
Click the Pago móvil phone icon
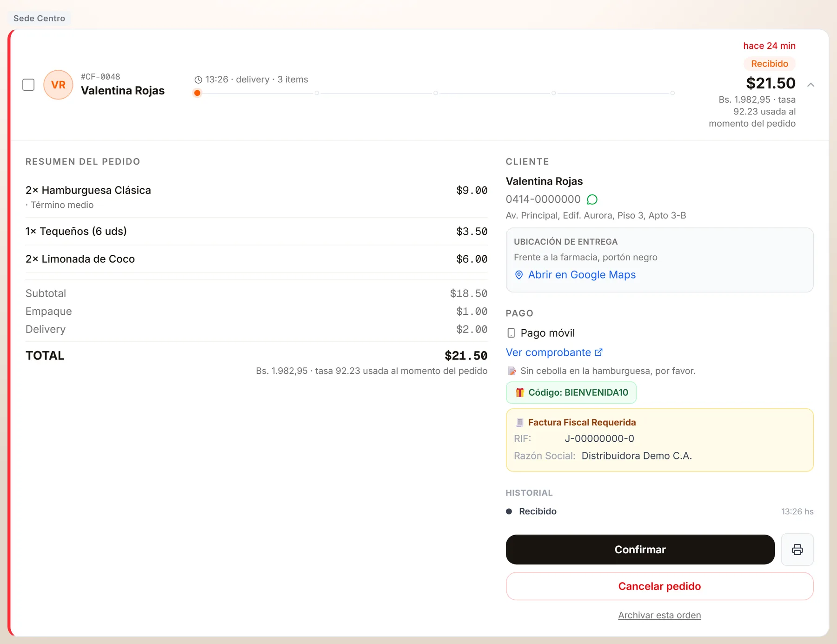pyautogui.click(x=511, y=333)
